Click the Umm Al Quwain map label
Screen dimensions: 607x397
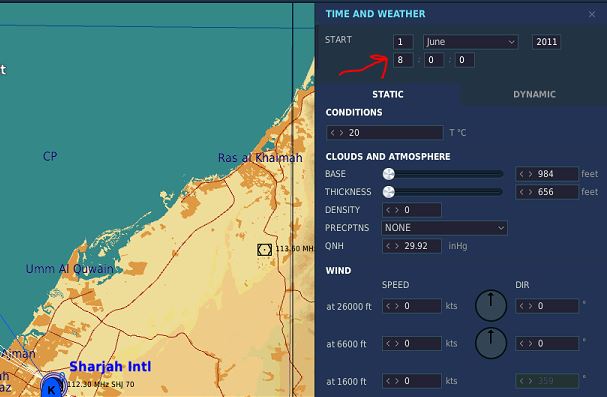(x=70, y=269)
